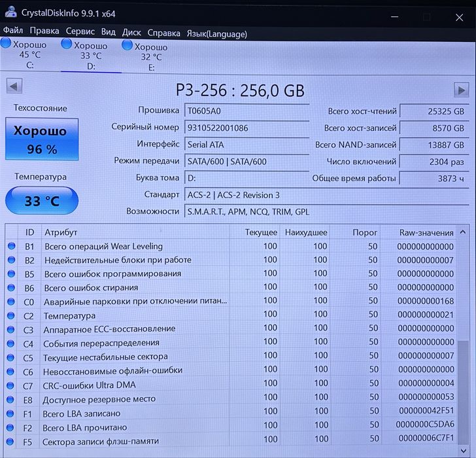Open the Язык(Language) menu

click(217, 34)
